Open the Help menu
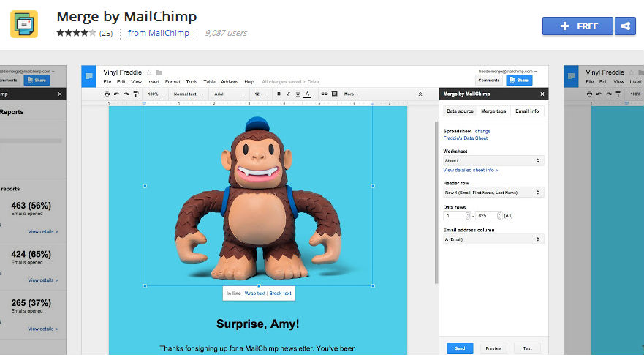 point(249,82)
